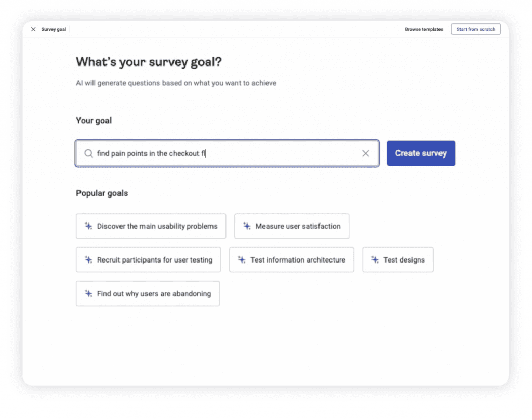Image resolution: width=532 pixels, height=420 pixels.
Task: Choose the "Measure user satisfaction" goal
Action: pos(292,226)
